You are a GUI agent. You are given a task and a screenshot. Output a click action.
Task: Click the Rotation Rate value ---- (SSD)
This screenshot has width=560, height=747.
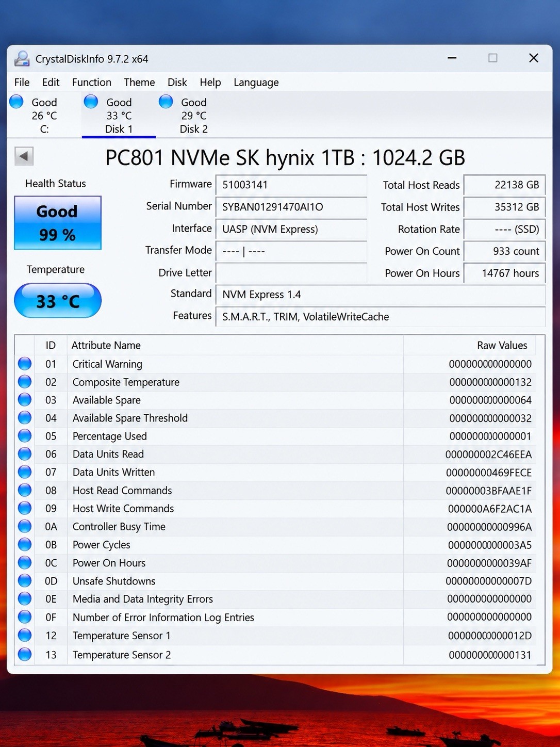click(x=504, y=229)
